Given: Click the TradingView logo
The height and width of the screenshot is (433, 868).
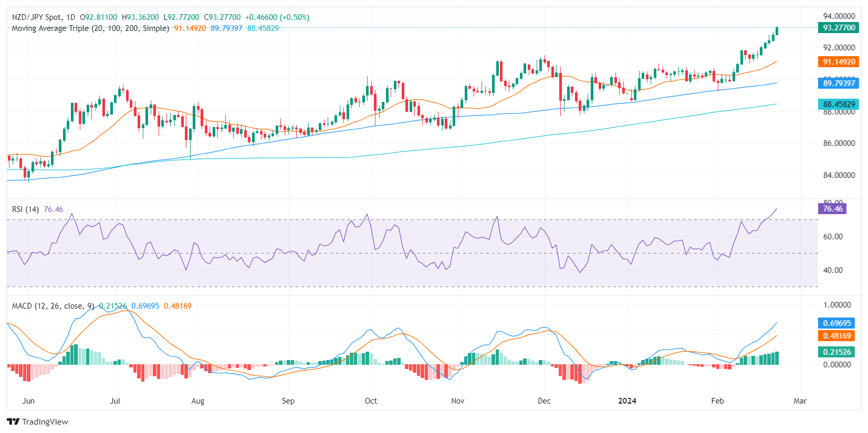Looking at the screenshot, I should [x=37, y=421].
